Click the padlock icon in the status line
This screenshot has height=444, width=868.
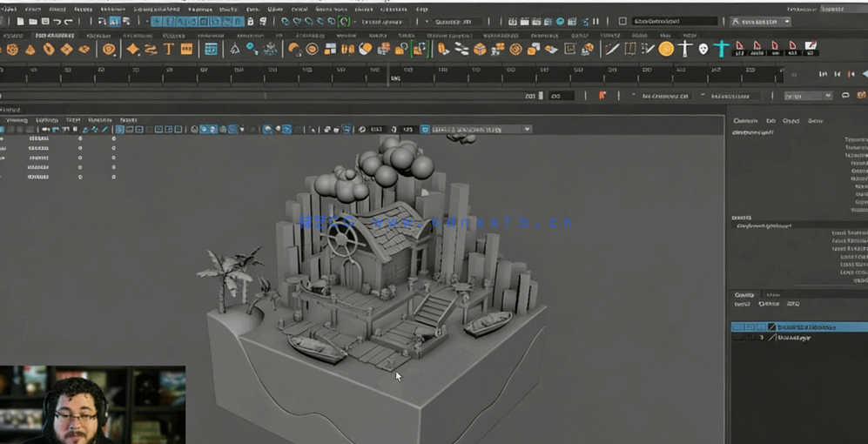[251, 21]
